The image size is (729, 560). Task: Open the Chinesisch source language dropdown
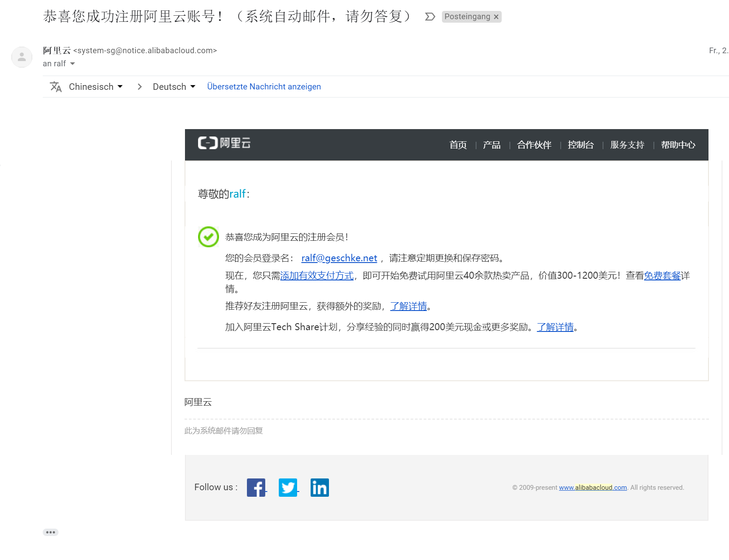96,87
